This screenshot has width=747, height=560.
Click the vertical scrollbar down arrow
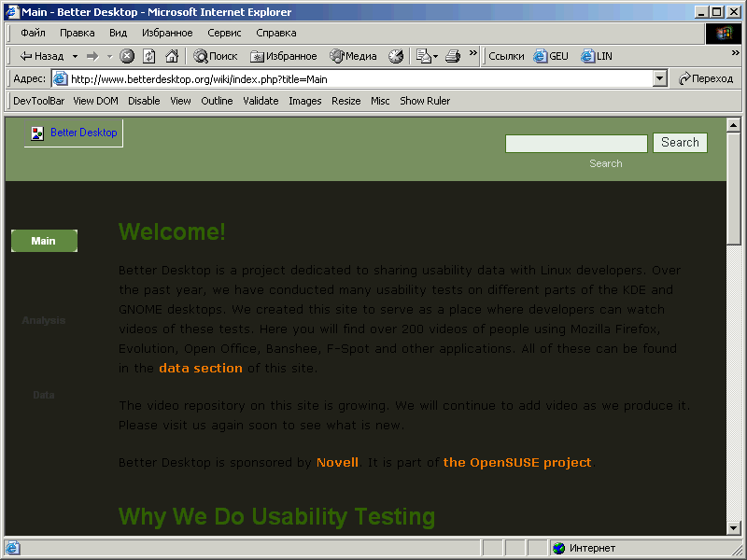pyautogui.click(x=733, y=528)
